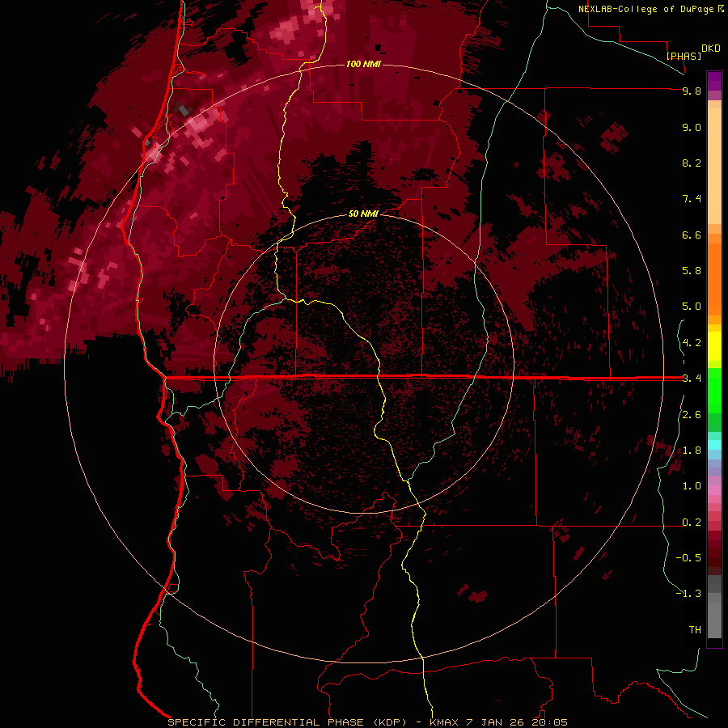Click the 7 JAN 26 date stamp

[494, 722]
